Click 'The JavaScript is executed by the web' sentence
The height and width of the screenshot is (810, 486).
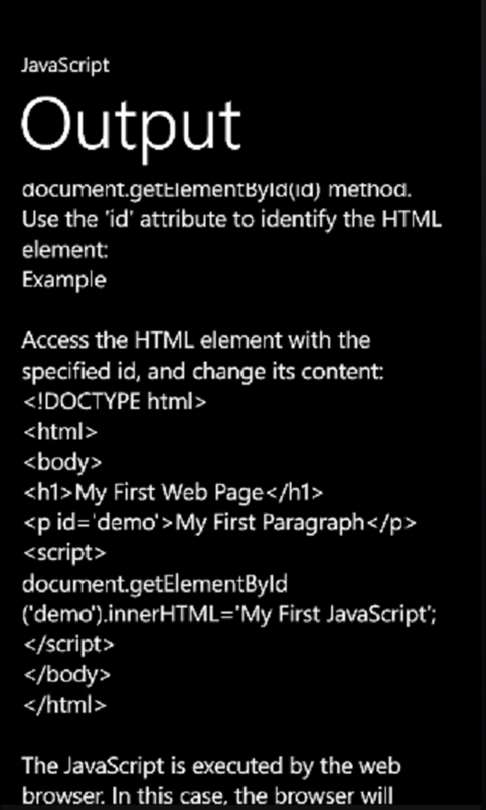click(211, 766)
